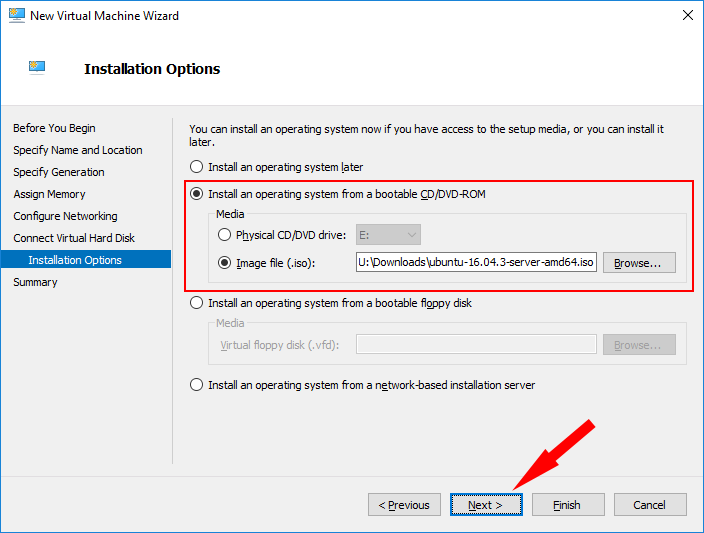Open the E: drive dropdown

388,235
